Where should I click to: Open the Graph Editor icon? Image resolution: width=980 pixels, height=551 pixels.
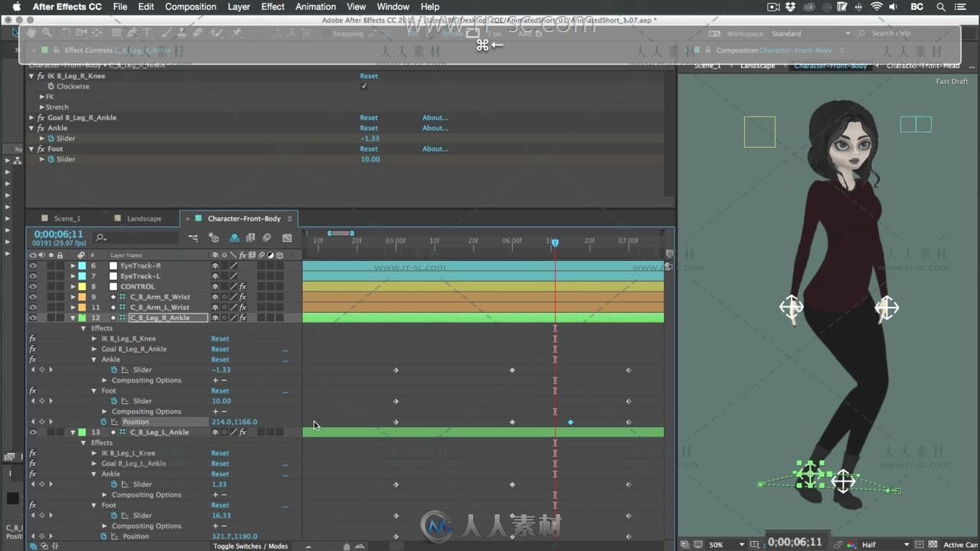[x=287, y=238]
